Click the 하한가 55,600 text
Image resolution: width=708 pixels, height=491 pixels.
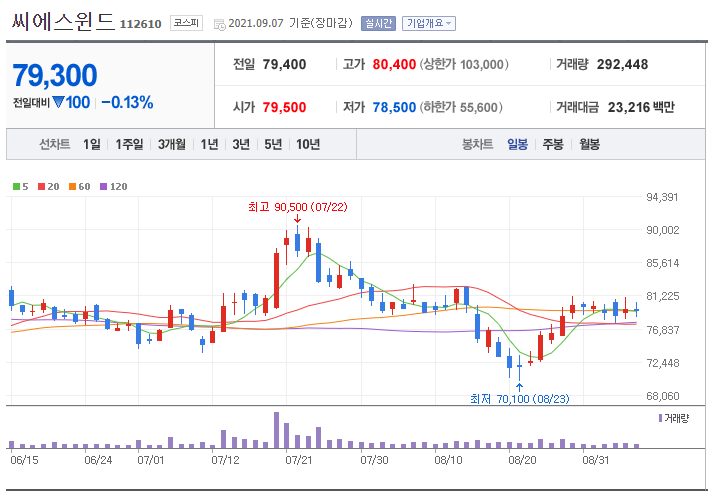pos(461,108)
